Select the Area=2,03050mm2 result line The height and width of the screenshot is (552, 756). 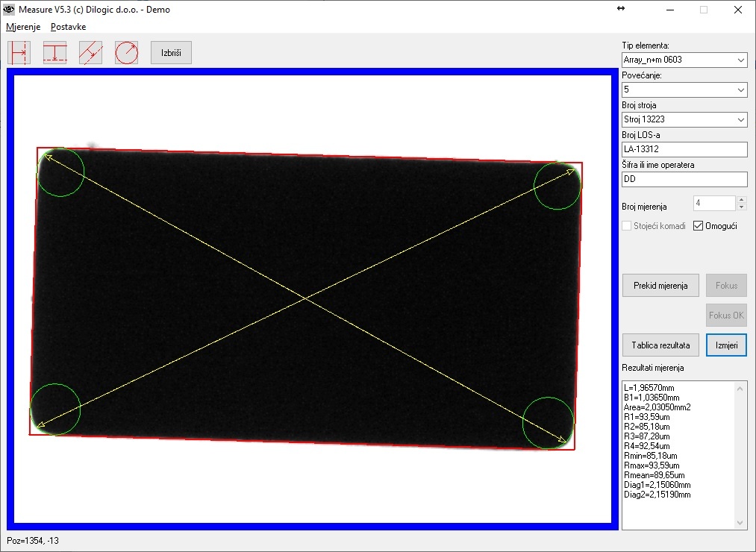pyautogui.click(x=657, y=407)
